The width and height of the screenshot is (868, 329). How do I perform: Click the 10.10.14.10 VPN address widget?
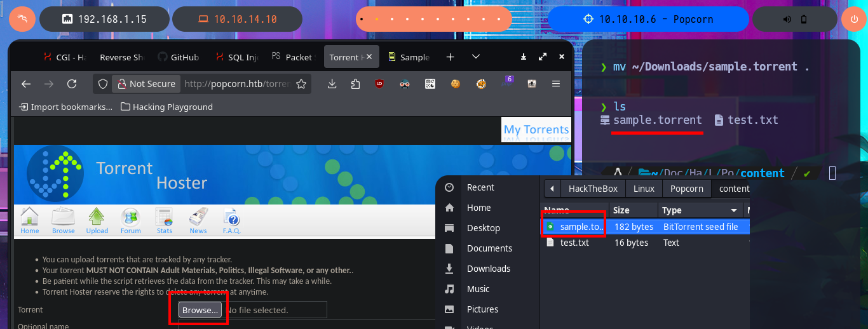237,19
